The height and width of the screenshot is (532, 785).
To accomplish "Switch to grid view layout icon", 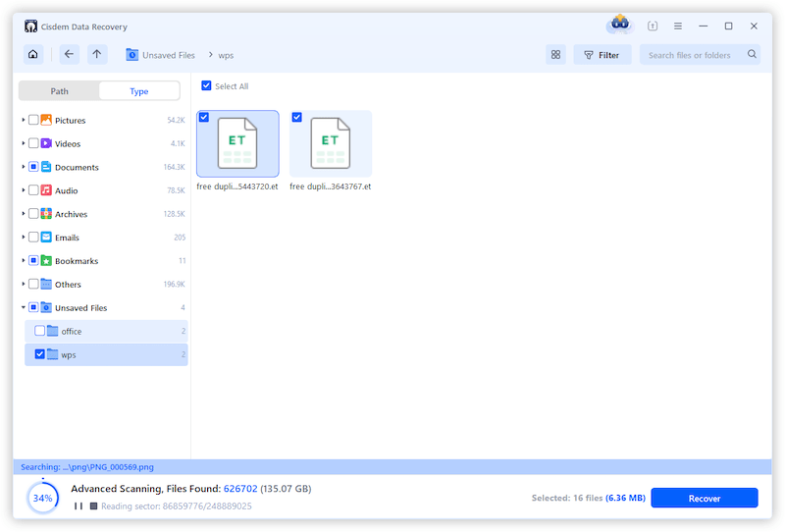I will coord(555,55).
